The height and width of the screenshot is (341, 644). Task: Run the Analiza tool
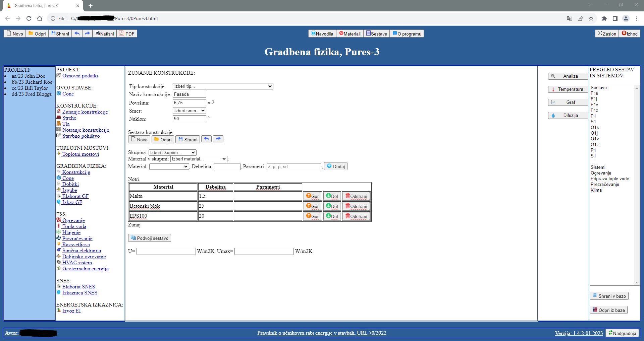click(568, 76)
